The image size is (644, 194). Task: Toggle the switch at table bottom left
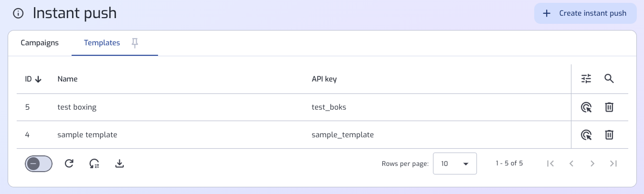39,163
